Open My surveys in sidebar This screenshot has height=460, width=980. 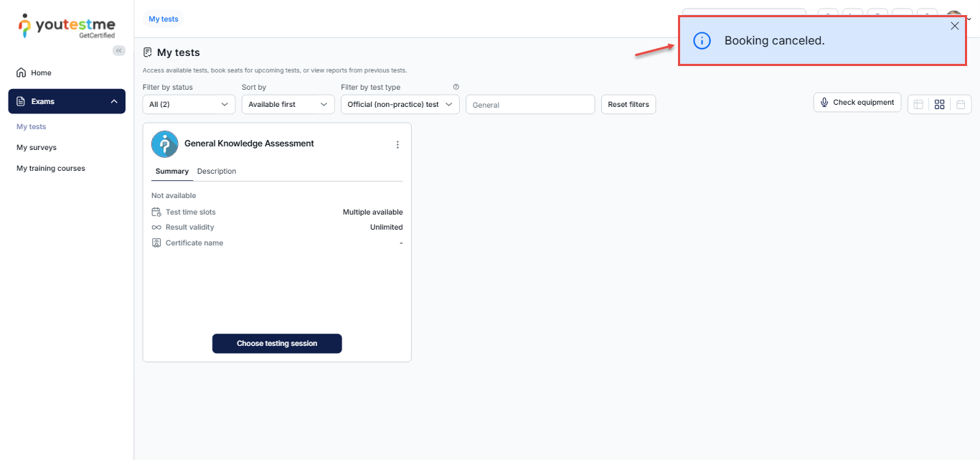tap(37, 147)
